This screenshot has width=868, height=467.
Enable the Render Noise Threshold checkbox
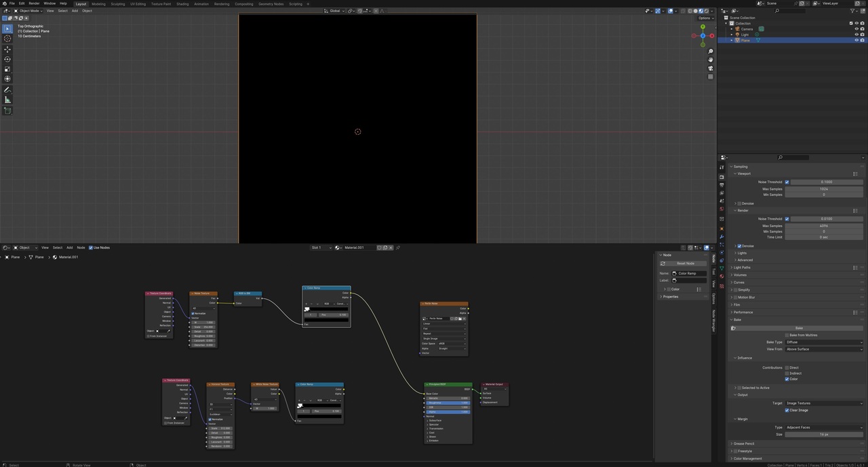pyautogui.click(x=787, y=218)
